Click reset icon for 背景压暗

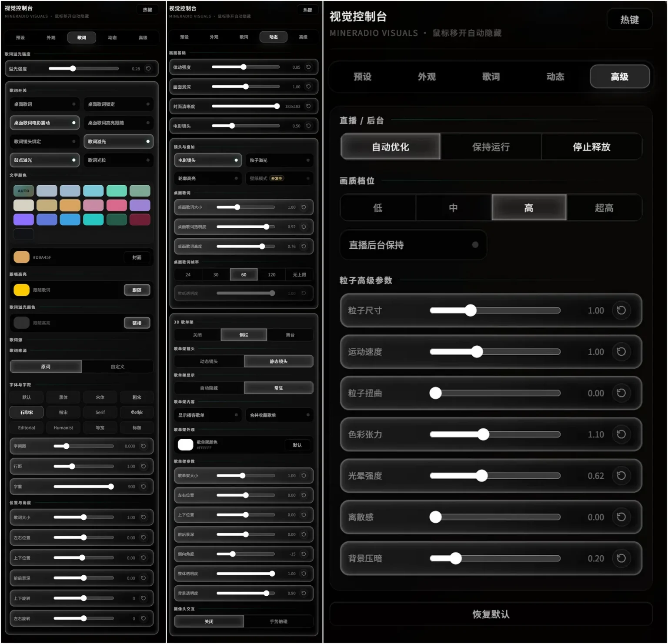click(621, 558)
